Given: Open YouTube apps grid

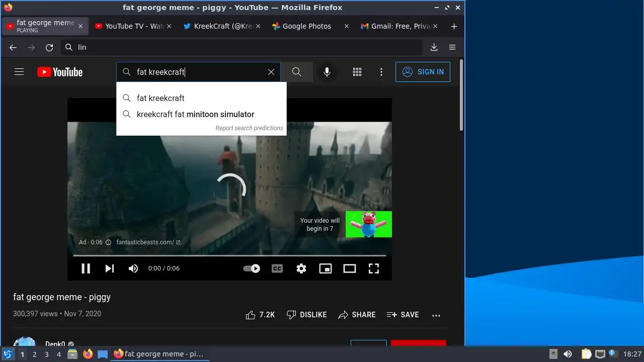Looking at the screenshot, I should pos(357,72).
